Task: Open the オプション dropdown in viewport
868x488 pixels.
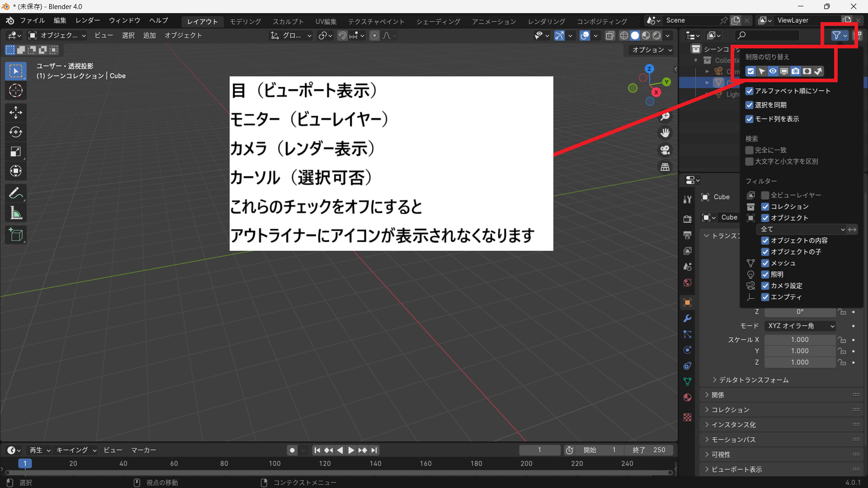Action: (x=652, y=50)
